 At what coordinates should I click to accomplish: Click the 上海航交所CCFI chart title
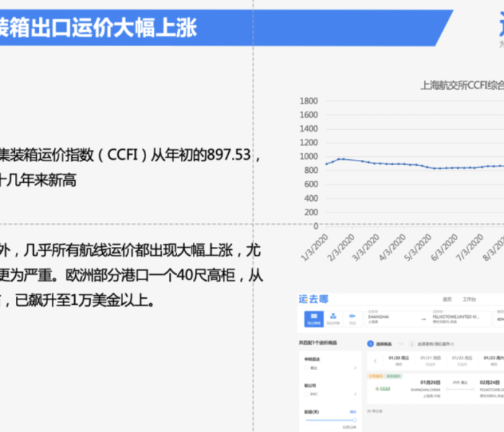tap(462, 85)
